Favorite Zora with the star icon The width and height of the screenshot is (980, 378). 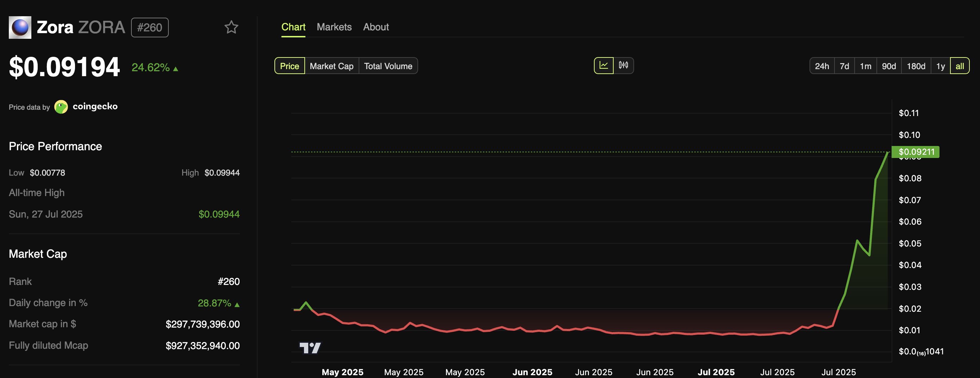point(231,28)
